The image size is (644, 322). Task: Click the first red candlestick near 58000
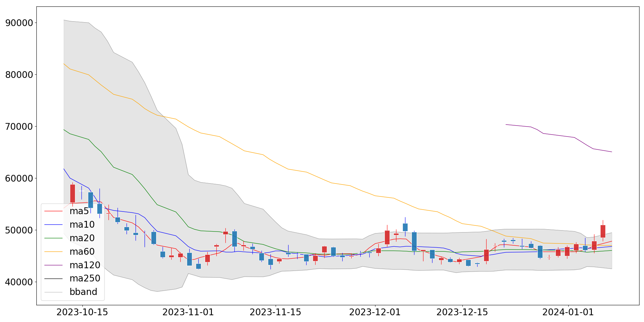(x=72, y=194)
